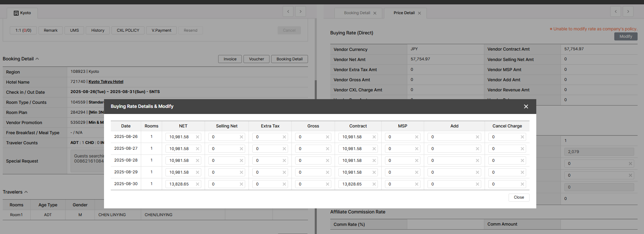644x234 pixels.
Task: Clear the Cancel Charge for 2025-08-29
Action: click(522, 172)
